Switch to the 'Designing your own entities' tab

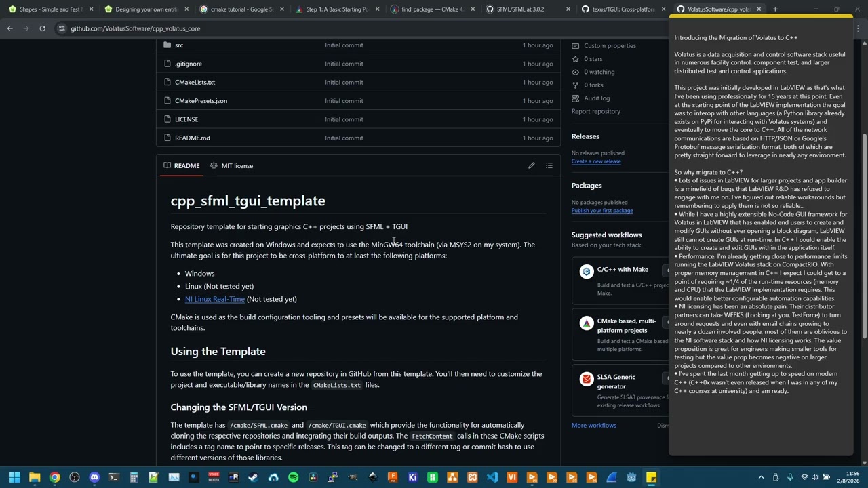click(x=146, y=9)
